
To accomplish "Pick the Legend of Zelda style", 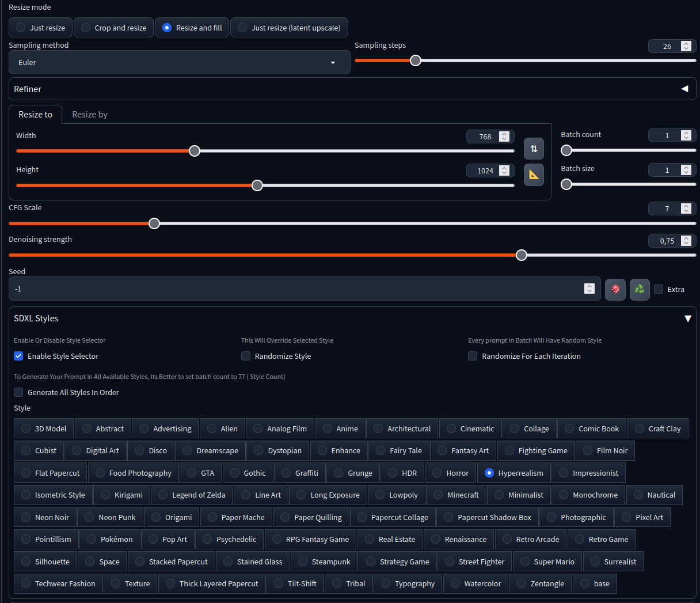I will pyautogui.click(x=192, y=495).
